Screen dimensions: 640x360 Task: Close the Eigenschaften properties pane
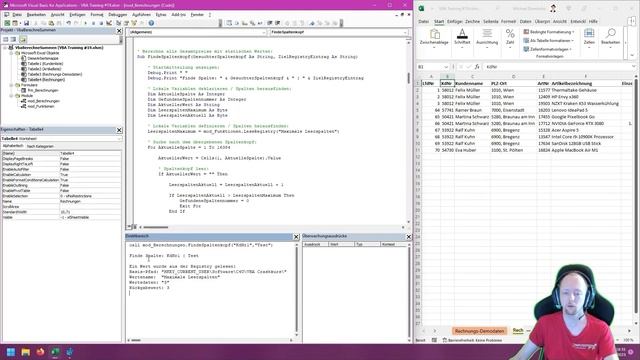[x=119, y=130]
